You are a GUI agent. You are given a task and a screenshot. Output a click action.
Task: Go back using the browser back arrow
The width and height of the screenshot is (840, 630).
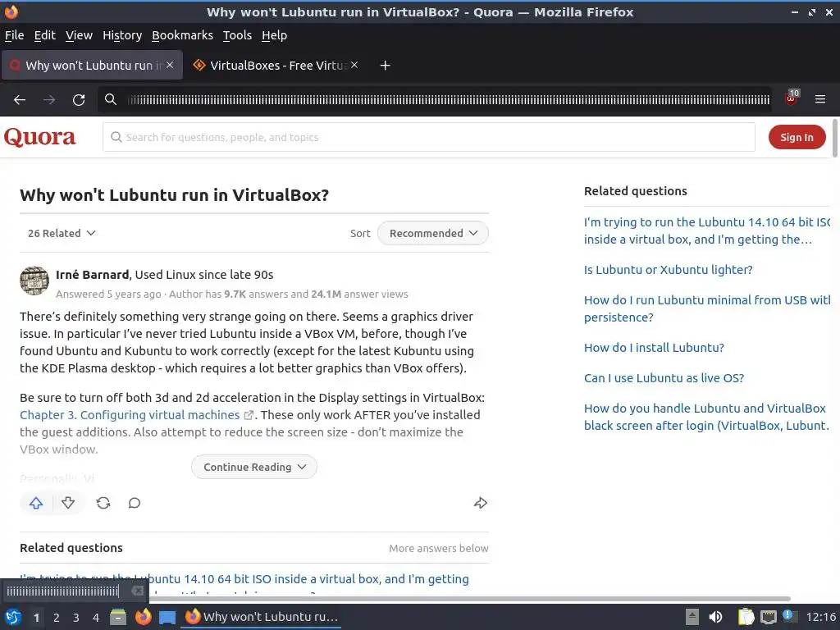(20, 99)
